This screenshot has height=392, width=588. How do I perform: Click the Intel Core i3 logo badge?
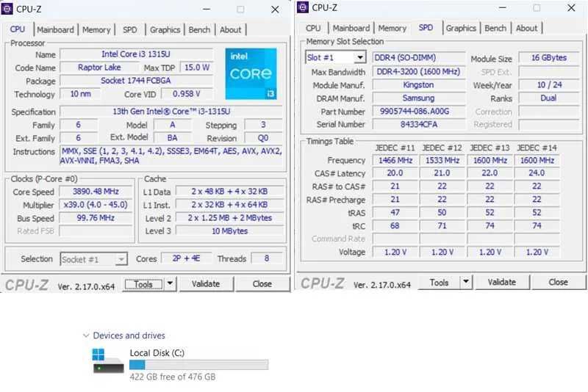pyautogui.click(x=251, y=73)
